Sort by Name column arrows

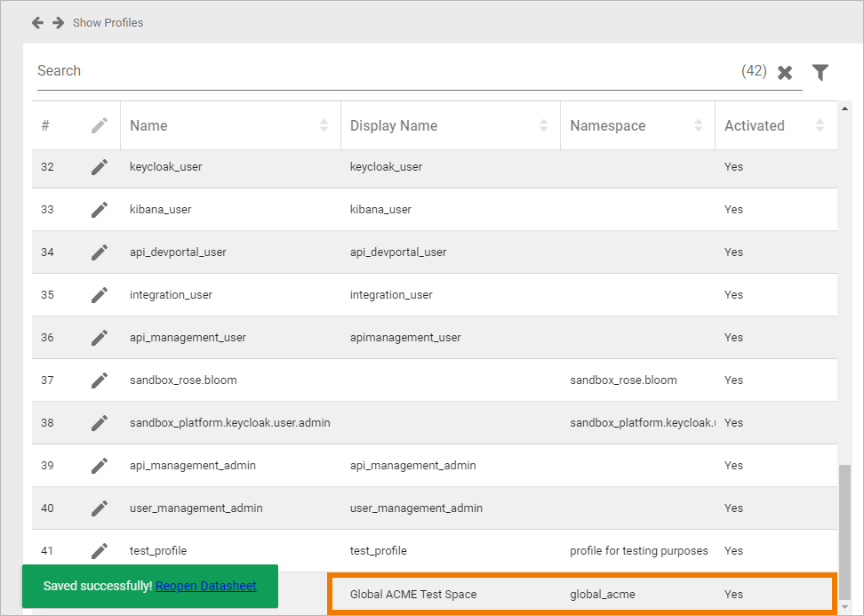[324, 126]
